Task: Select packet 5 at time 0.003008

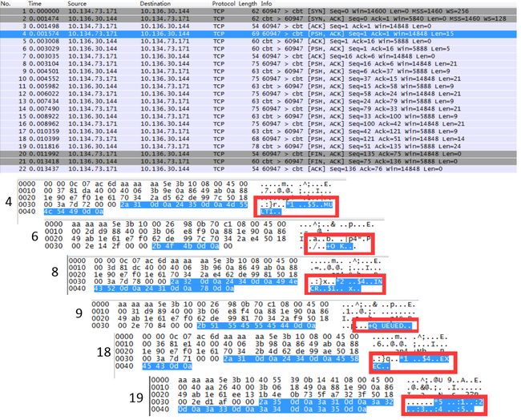Action: 258,41
